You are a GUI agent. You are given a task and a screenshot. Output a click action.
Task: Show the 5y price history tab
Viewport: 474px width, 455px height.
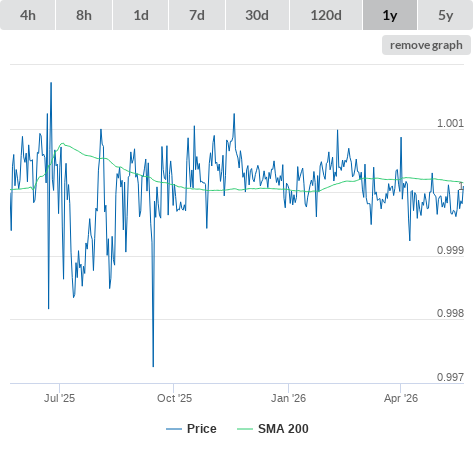[446, 15]
